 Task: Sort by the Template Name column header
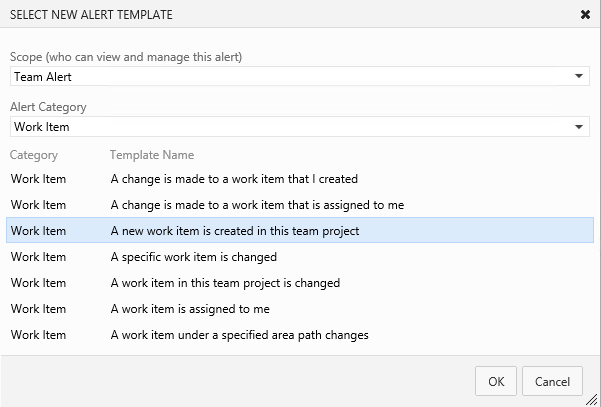point(151,155)
